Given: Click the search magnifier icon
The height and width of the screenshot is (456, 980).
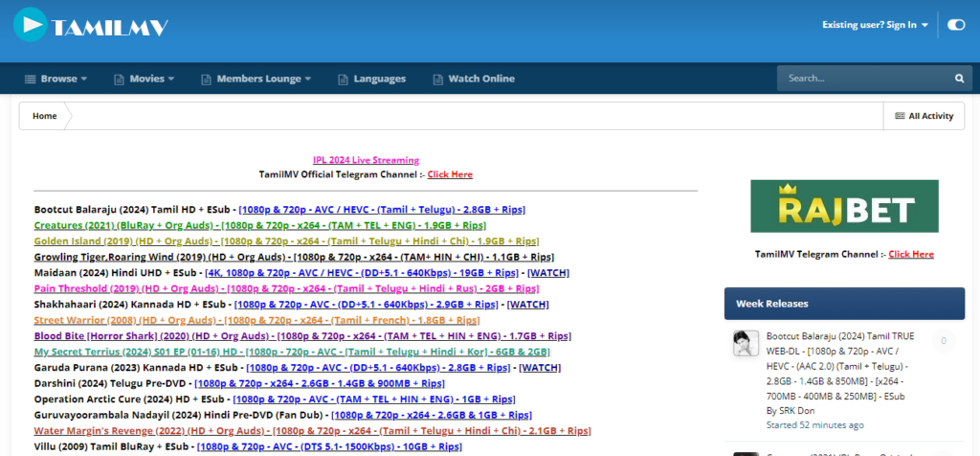Looking at the screenshot, I should (x=959, y=79).
